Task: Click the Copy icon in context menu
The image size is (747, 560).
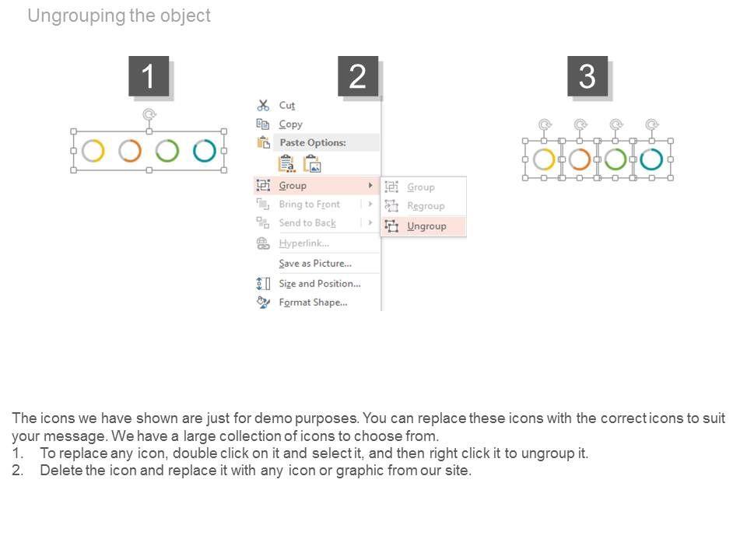Action: (x=263, y=124)
